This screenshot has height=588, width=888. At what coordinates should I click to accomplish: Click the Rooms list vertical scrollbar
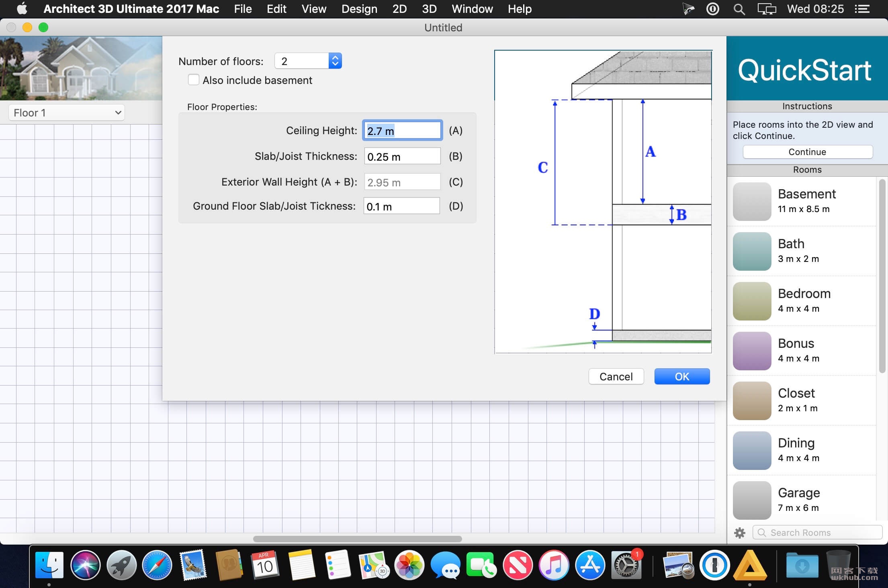tap(882, 276)
